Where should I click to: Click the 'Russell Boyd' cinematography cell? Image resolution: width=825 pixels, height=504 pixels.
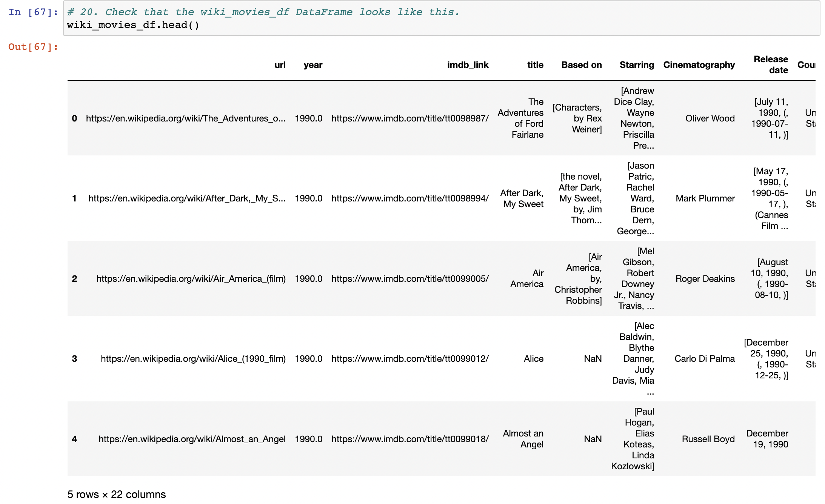pyautogui.click(x=708, y=439)
